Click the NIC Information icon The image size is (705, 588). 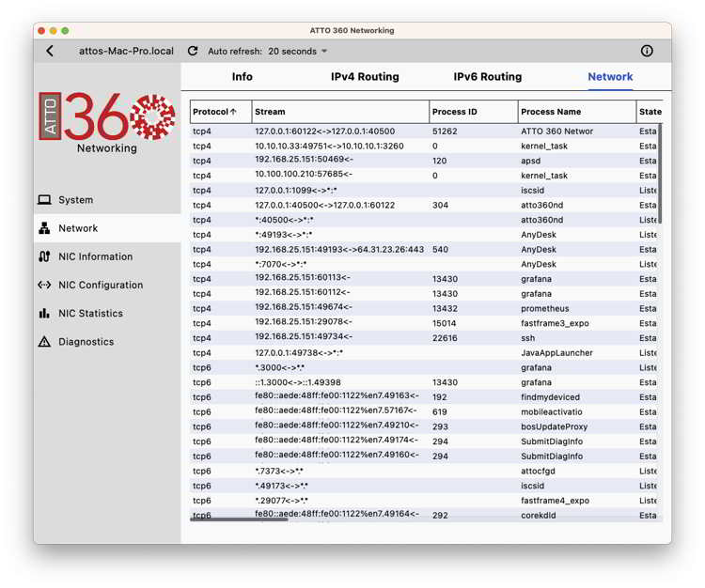pyautogui.click(x=44, y=256)
